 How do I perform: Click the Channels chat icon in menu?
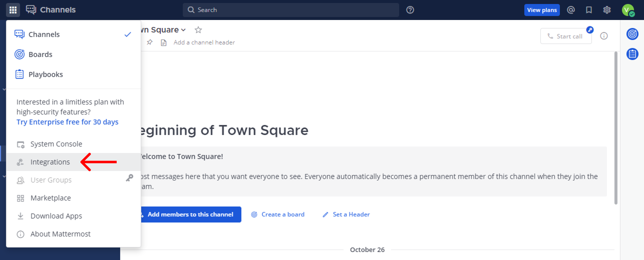tap(20, 34)
